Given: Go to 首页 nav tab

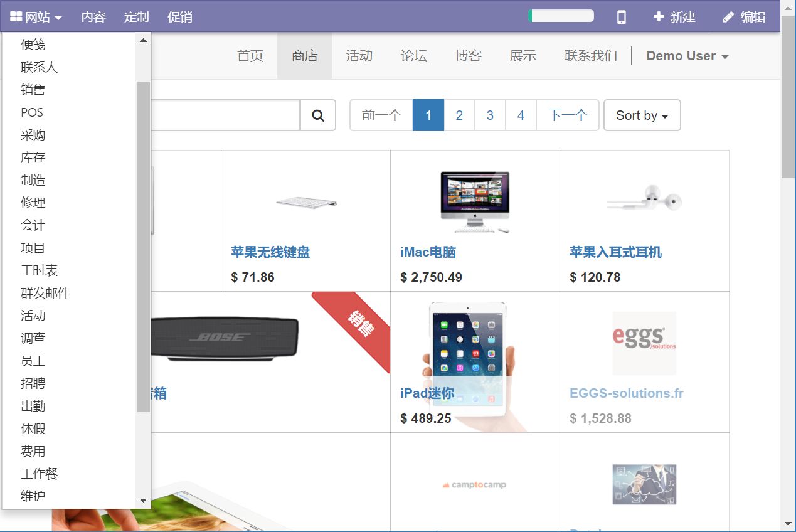Looking at the screenshot, I should pyautogui.click(x=250, y=56).
